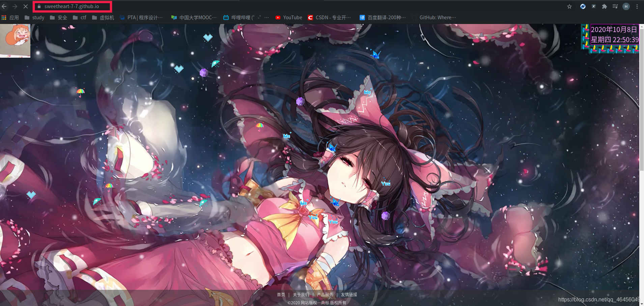View site security lock info

(x=39, y=6)
